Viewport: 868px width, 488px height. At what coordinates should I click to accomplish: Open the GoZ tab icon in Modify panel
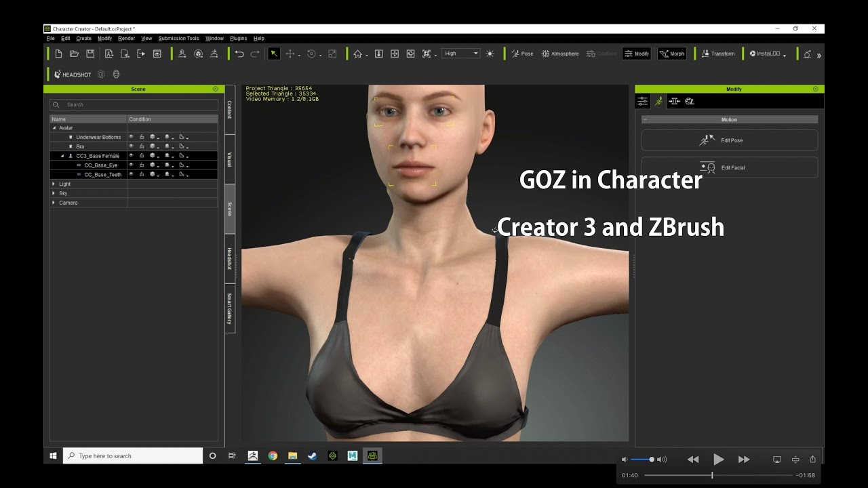(x=690, y=101)
